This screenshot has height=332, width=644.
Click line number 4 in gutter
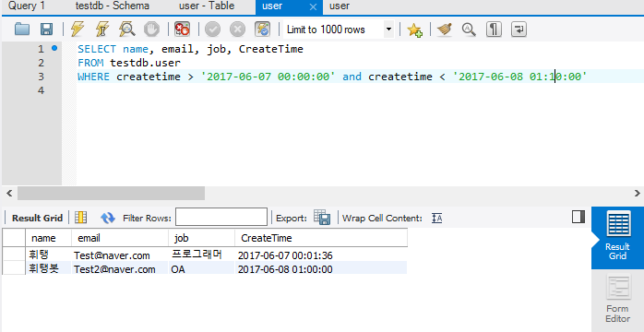click(x=41, y=89)
